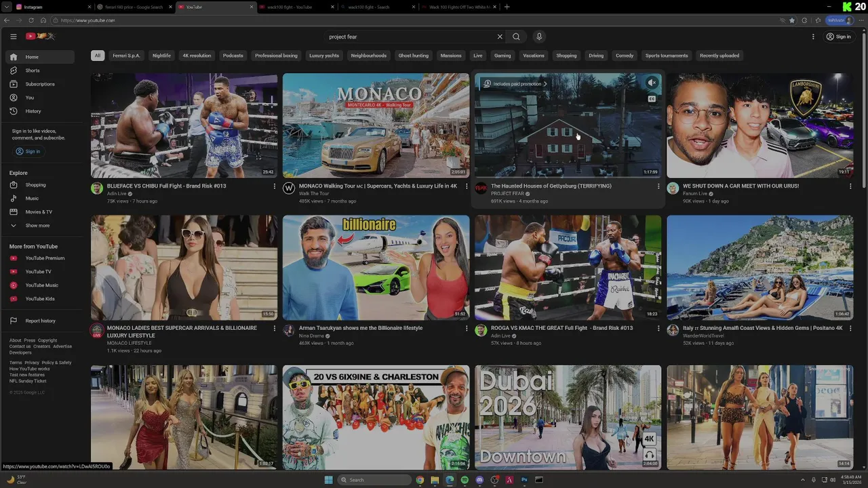Select the Ferrari S.p.A. filter chip
868x488 pixels.
click(x=126, y=56)
